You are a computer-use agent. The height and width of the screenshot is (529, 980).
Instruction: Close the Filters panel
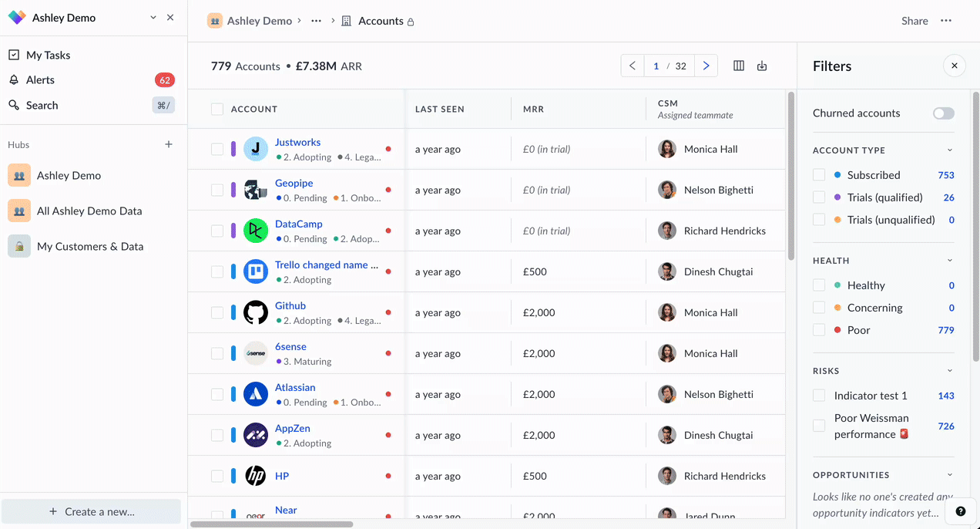tap(954, 66)
